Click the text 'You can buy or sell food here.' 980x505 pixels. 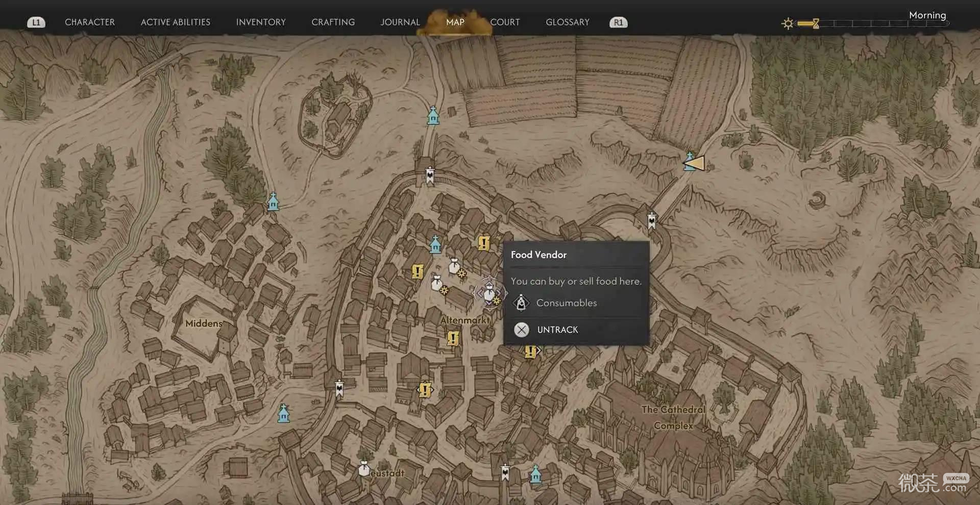(576, 281)
